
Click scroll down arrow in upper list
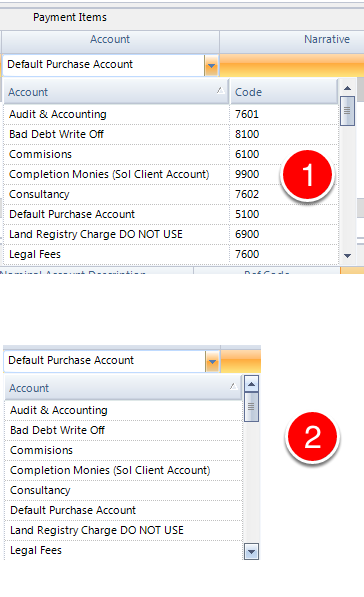(x=347, y=256)
